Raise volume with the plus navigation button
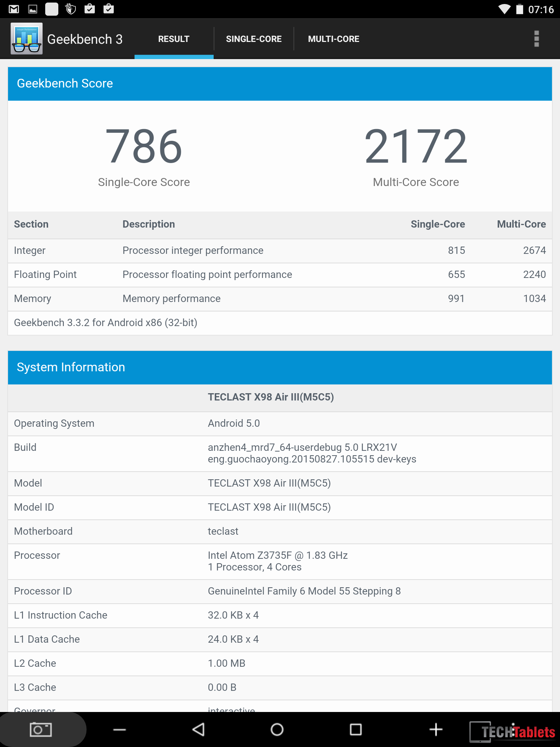560x747 pixels. click(436, 729)
